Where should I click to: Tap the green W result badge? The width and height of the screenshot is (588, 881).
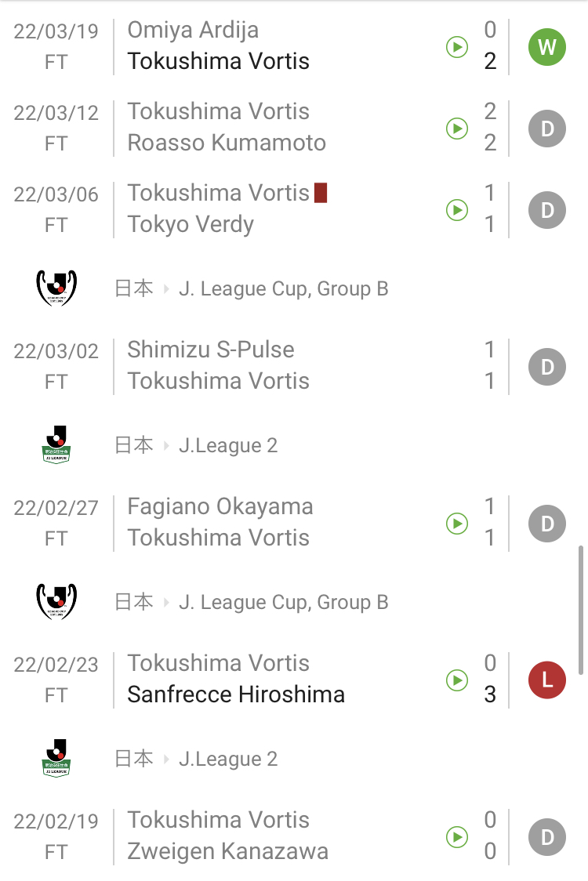(x=546, y=47)
